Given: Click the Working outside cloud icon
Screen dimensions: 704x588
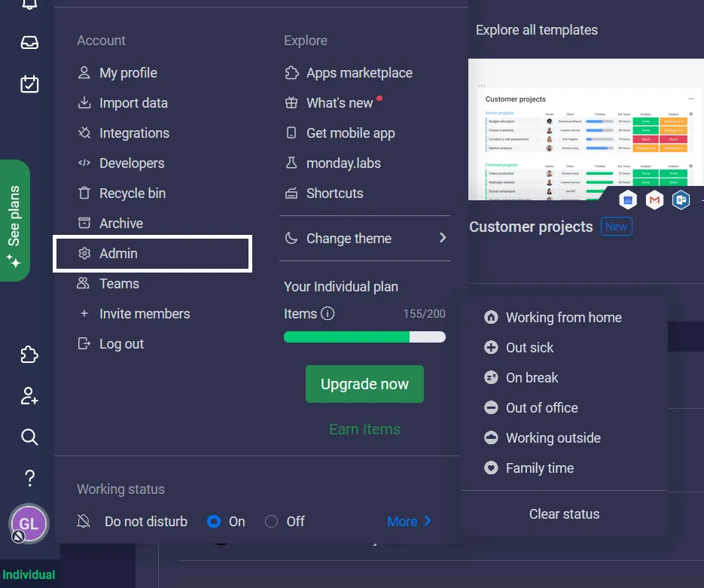Looking at the screenshot, I should (x=491, y=437).
